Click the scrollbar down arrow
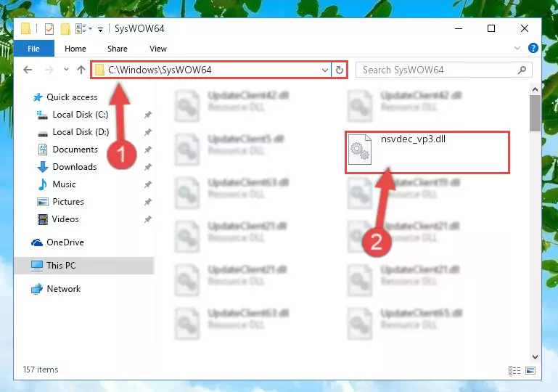 click(x=535, y=356)
